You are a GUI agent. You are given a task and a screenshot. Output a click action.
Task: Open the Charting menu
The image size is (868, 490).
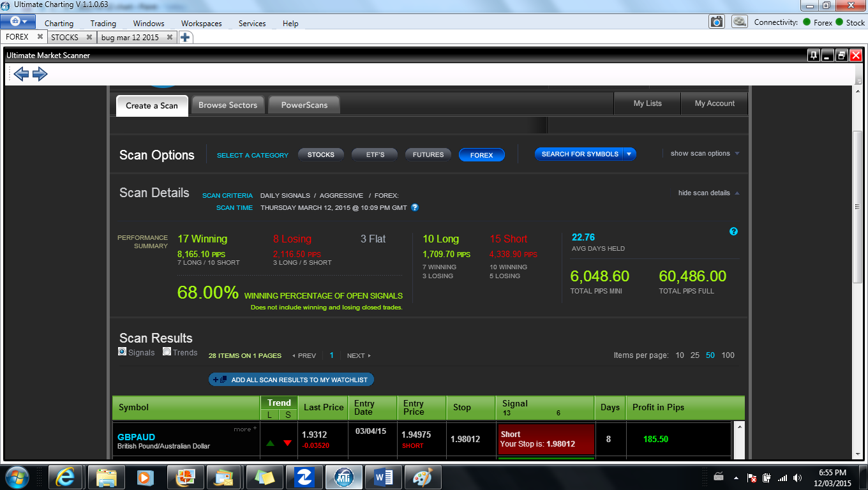[59, 24]
